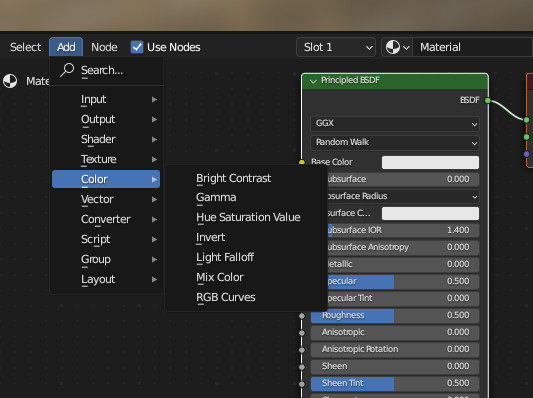Open the Node menu
This screenshot has height=398, width=533.
tap(104, 47)
